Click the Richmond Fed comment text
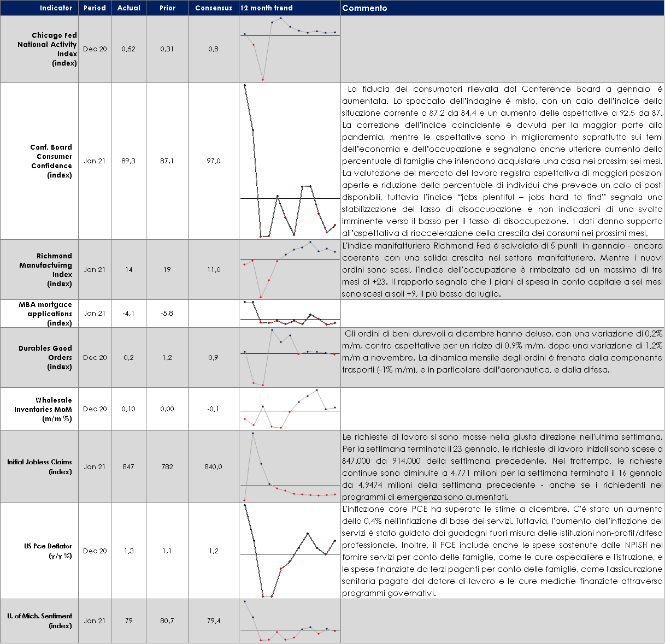Screen dimensions: 665x644 [x=502, y=269]
